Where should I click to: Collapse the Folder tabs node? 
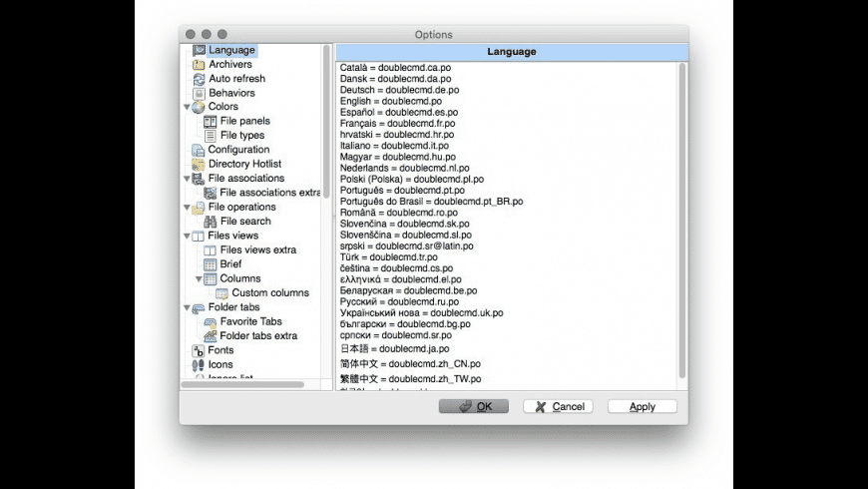point(188,308)
